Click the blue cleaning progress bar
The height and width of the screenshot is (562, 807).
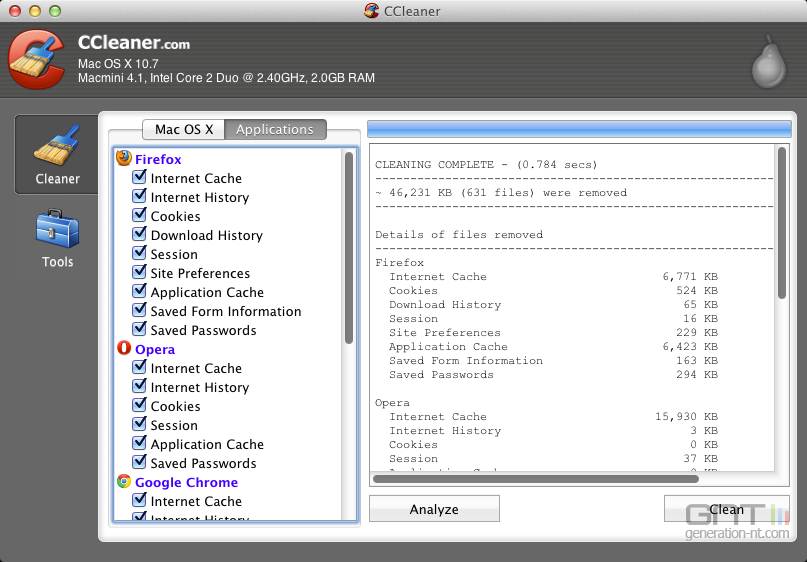click(579, 129)
